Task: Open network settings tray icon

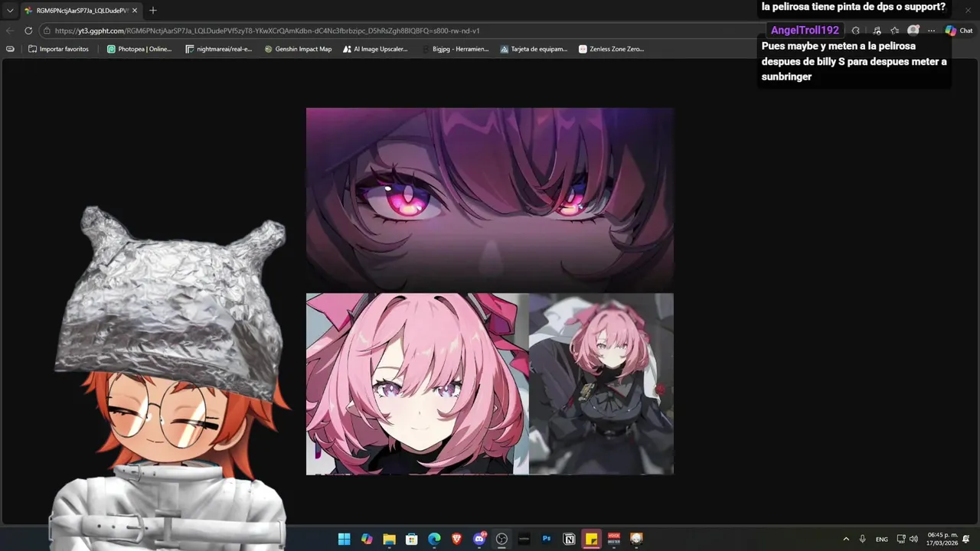Action: coord(901,539)
